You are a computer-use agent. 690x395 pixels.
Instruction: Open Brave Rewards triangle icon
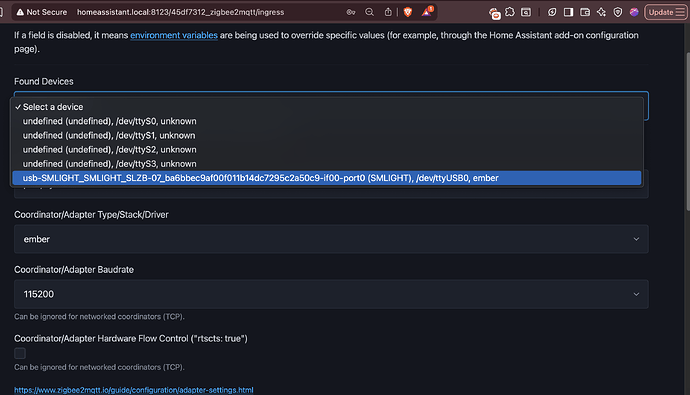pos(426,12)
